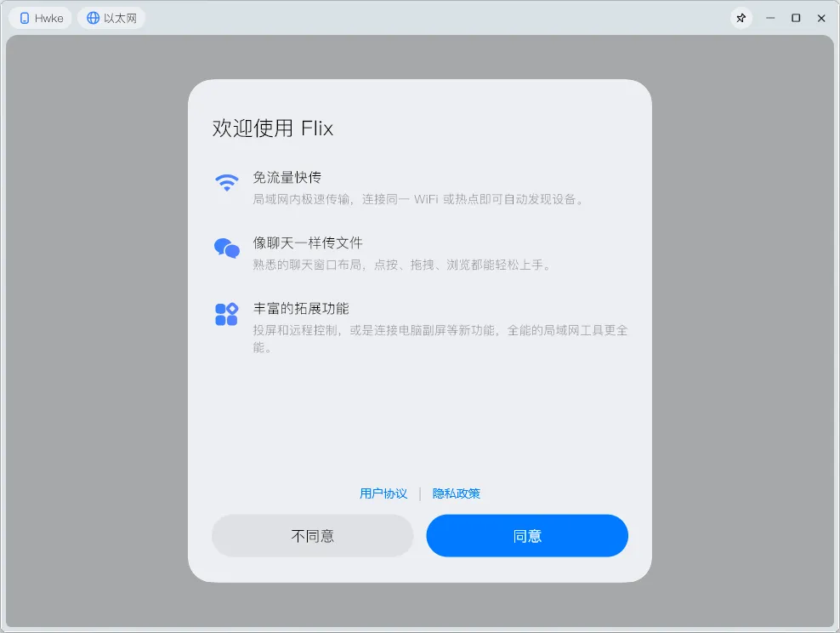Click the 像聊天一样传文件 title text
This screenshot has height=633, width=840.
(308, 242)
